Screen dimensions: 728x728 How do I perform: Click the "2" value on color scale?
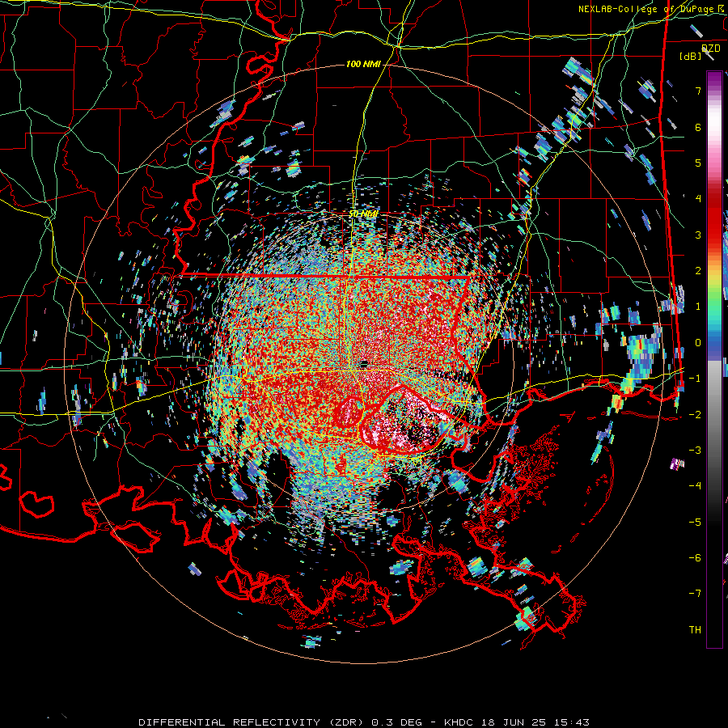tap(698, 271)
